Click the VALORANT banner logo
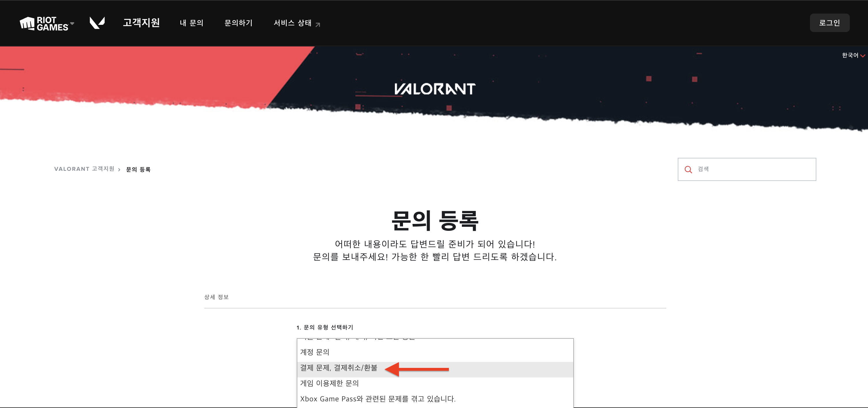The width and height of the screenshot is (868, 408). [435, 89]
